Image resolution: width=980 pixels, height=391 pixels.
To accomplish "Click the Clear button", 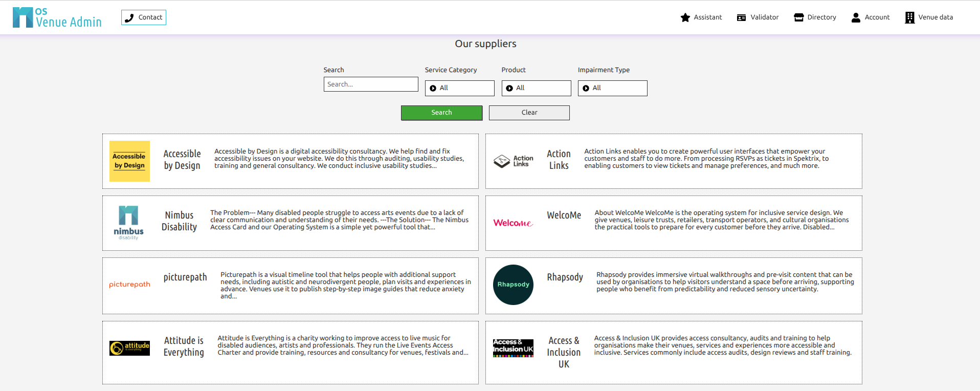I will [x=529, y=113].
